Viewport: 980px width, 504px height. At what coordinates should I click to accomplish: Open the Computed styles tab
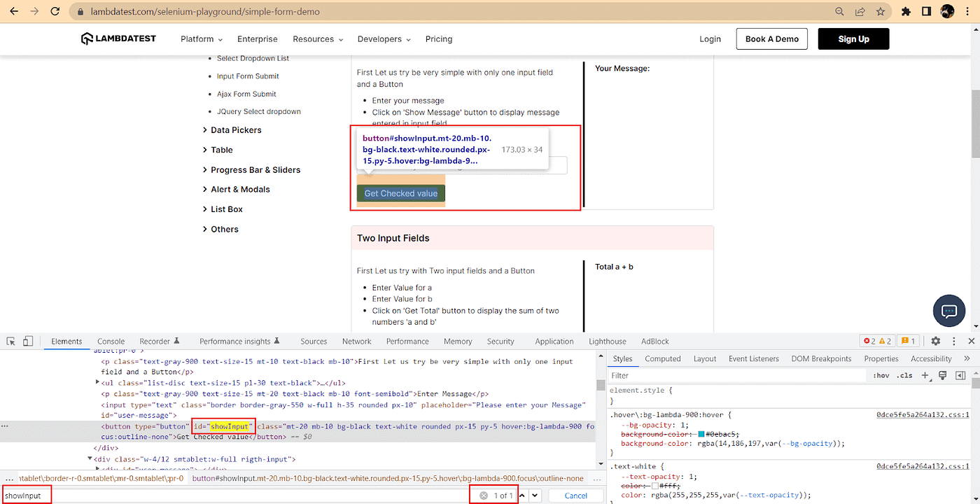663,358
